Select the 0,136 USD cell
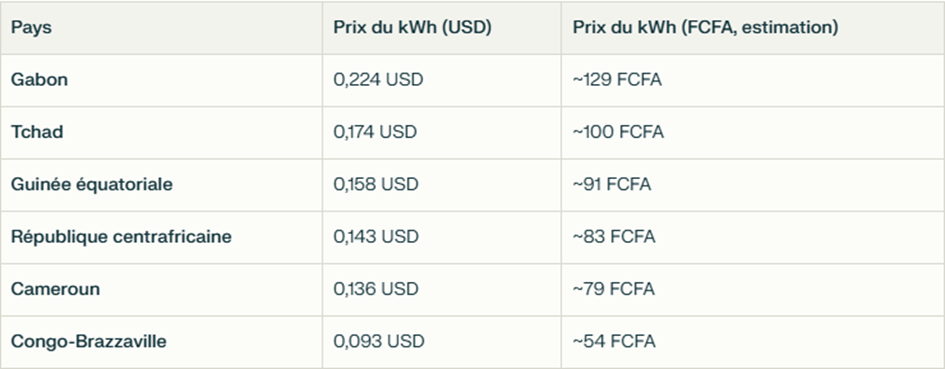945x369 pixels. (x=376, y=289)
